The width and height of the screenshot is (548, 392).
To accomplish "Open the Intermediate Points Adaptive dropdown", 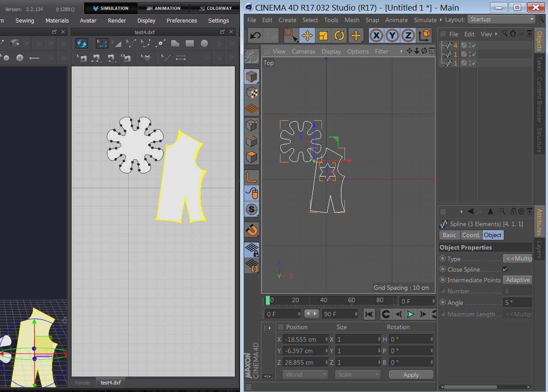I will (517, 280).
